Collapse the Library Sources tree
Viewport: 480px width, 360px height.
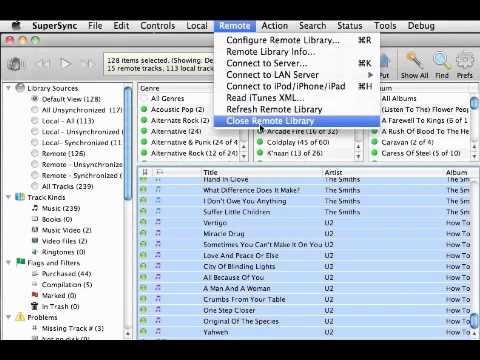pyautogui.click(x=9, y=88)
